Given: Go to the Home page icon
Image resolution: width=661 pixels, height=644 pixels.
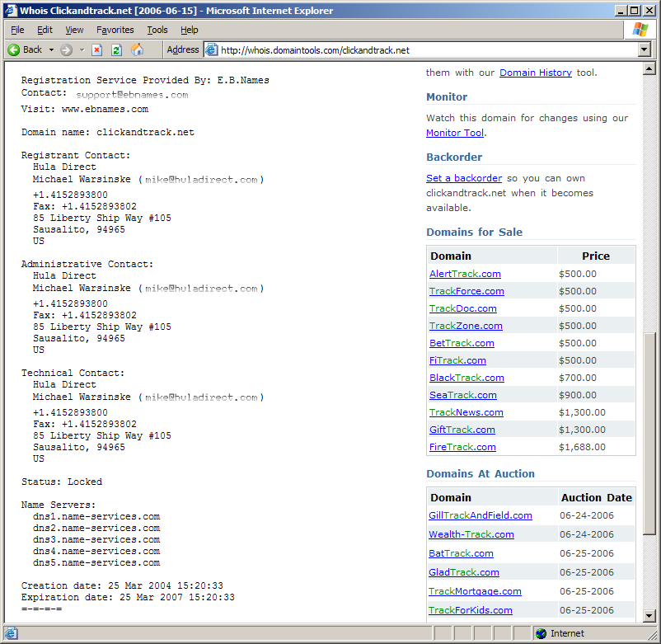Looking at the screenshot, I should coord(137,49).
